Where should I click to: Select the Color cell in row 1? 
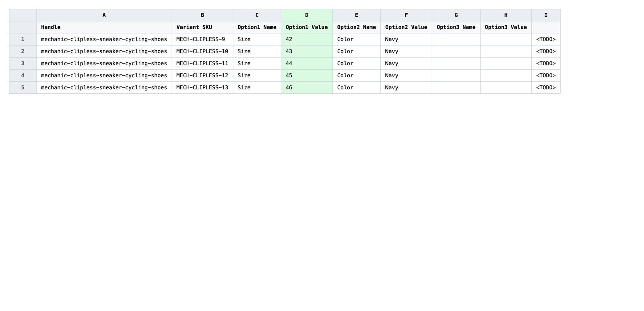[357, 39]
